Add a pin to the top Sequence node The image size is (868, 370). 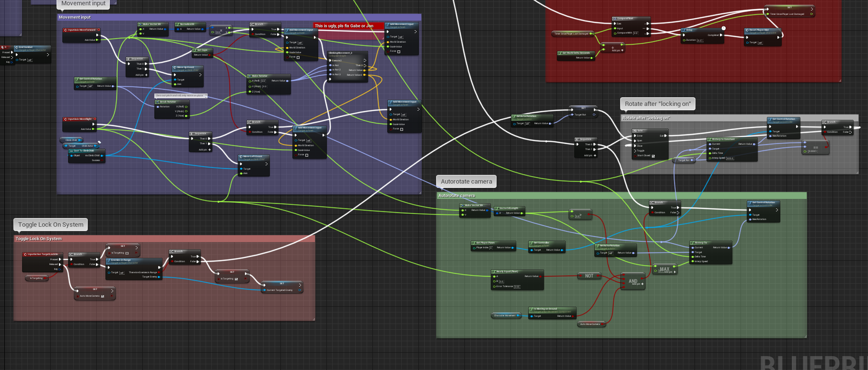[x=146, y=75]
